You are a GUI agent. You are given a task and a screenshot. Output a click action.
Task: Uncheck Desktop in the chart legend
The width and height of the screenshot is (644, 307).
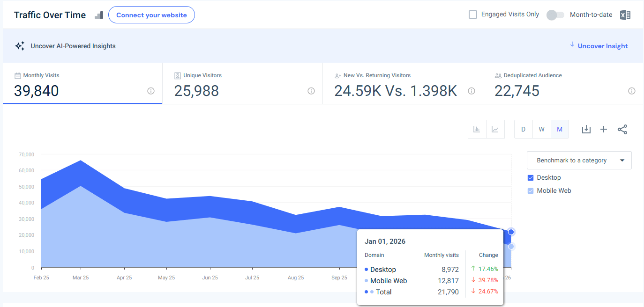pyautogui.click(x=530, y=177)
